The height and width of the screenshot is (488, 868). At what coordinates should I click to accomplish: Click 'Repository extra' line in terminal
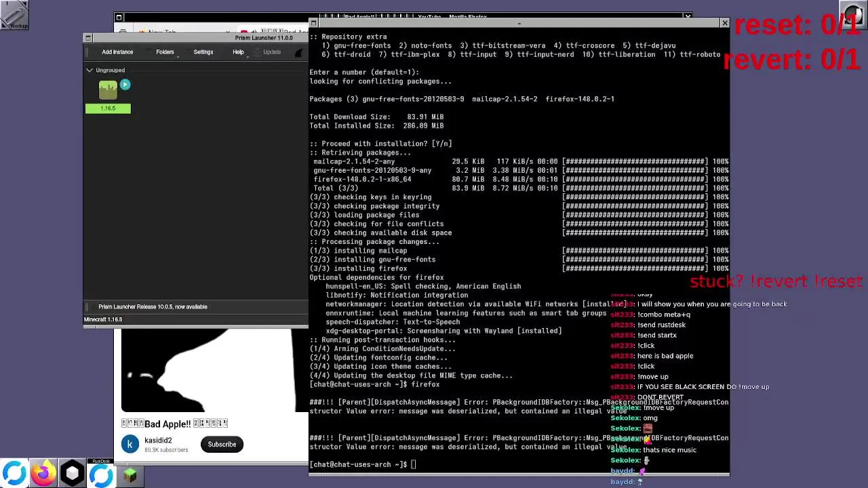(x=349, y=37)
